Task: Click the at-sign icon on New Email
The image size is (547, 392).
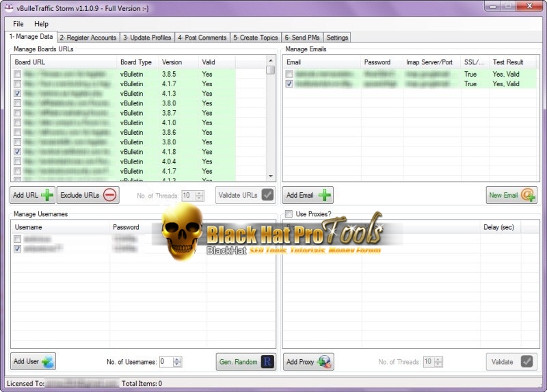Action: [x=528, y=195]
